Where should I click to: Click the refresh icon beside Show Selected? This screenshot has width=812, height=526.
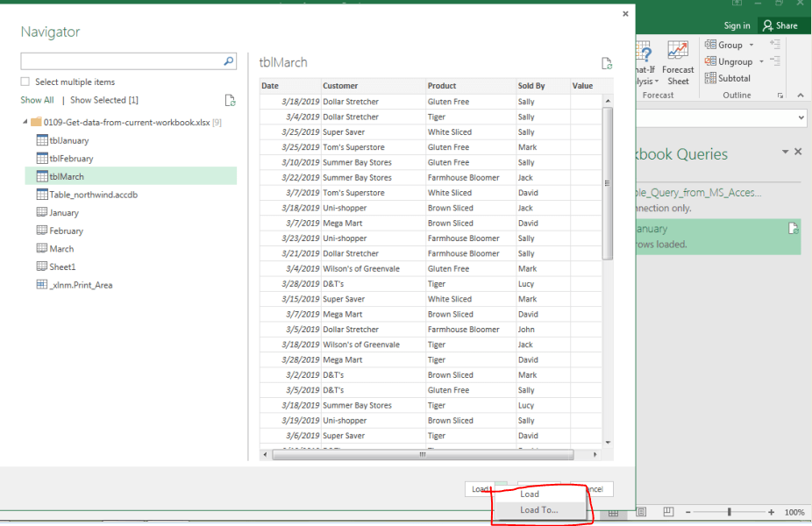(x=230, y=100)
